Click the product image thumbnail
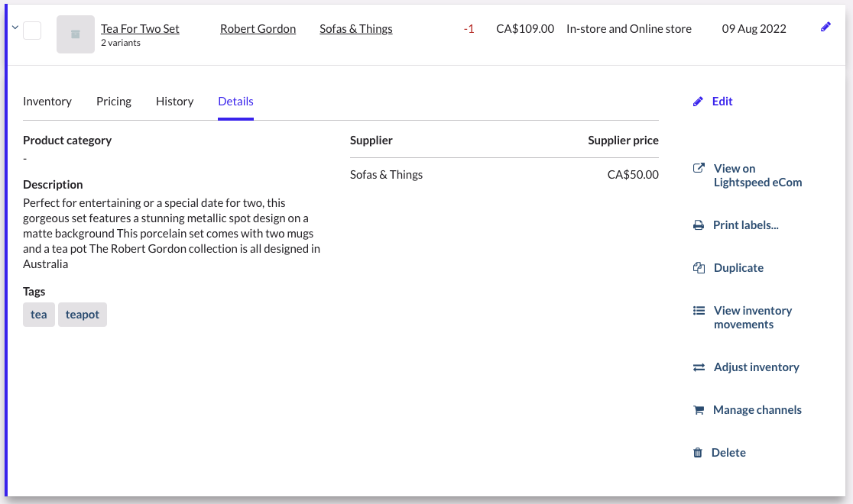Screen dimensions: 853x504 [x=76, y=34]
